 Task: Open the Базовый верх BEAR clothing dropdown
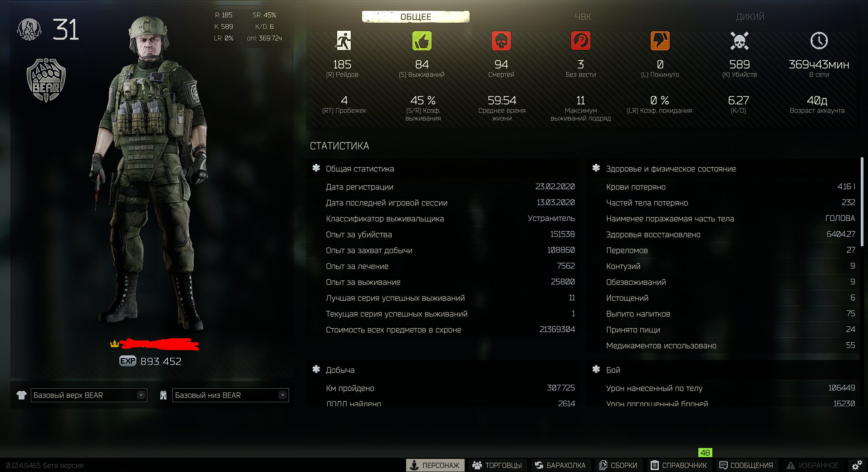pos(89,395)
